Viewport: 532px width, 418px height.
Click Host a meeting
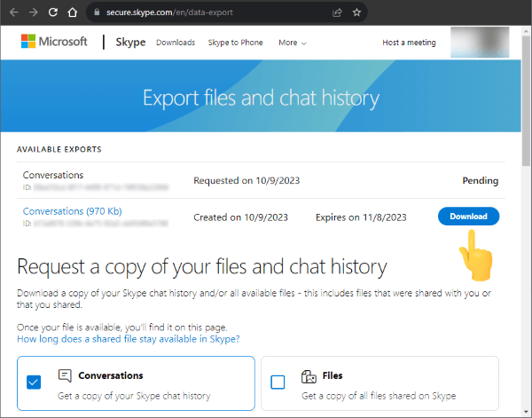click(x=409, y=43)
